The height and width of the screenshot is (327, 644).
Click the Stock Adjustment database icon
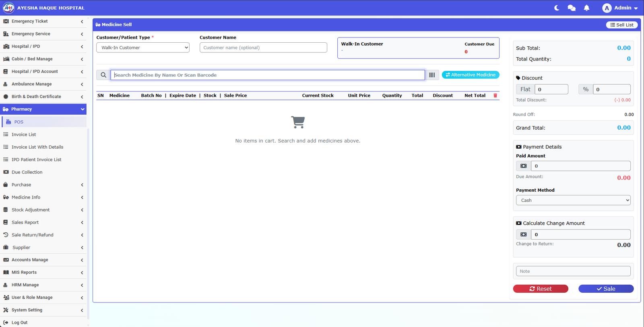click(x=6, y=210)
